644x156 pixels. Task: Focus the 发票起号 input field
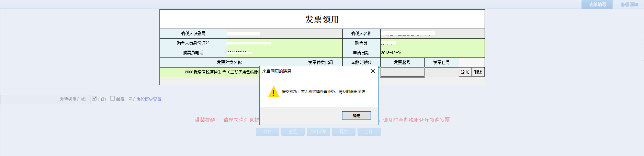coord(402,72)
